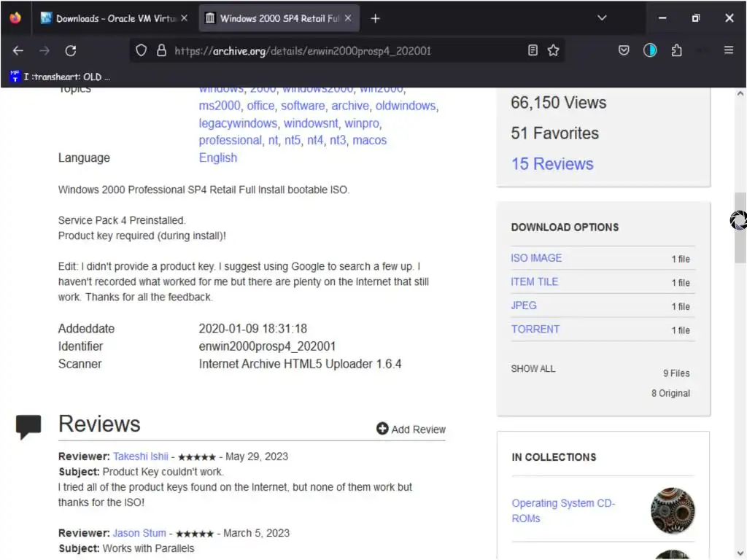Download via TORRENT link
Image resolution: width=747 pixels, height=560 pixels.
tap(535, 330)
